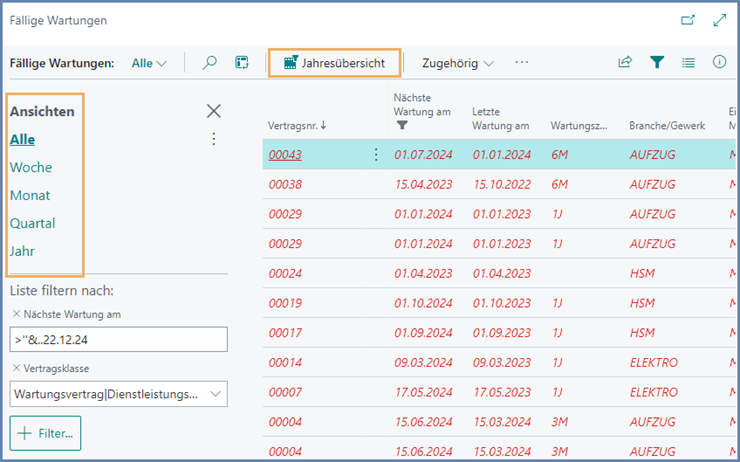The height and width of the screenshot is (462, 740).
Task: Open contract number 00043 link
Action: pyautogui.click(x=285, y=154)
